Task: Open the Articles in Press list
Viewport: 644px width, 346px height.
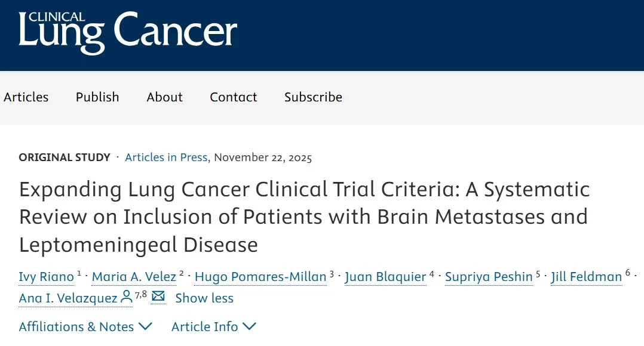Action: (x=165, y=157)
